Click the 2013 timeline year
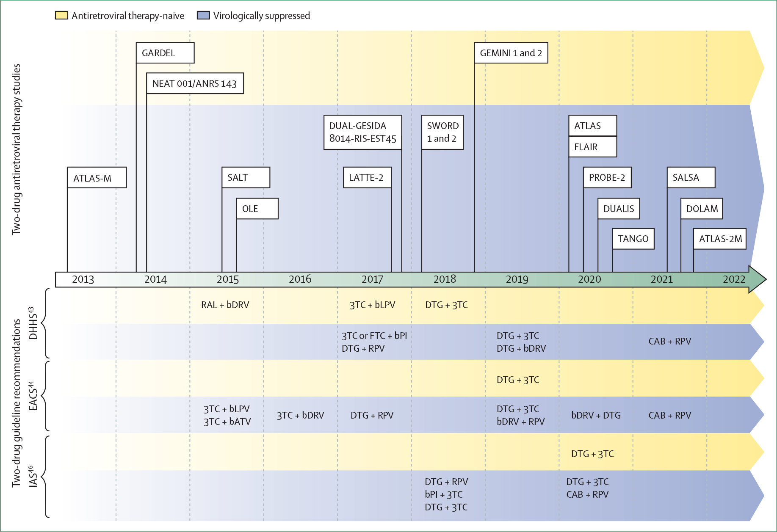777x532 pixels. point(83,279)
